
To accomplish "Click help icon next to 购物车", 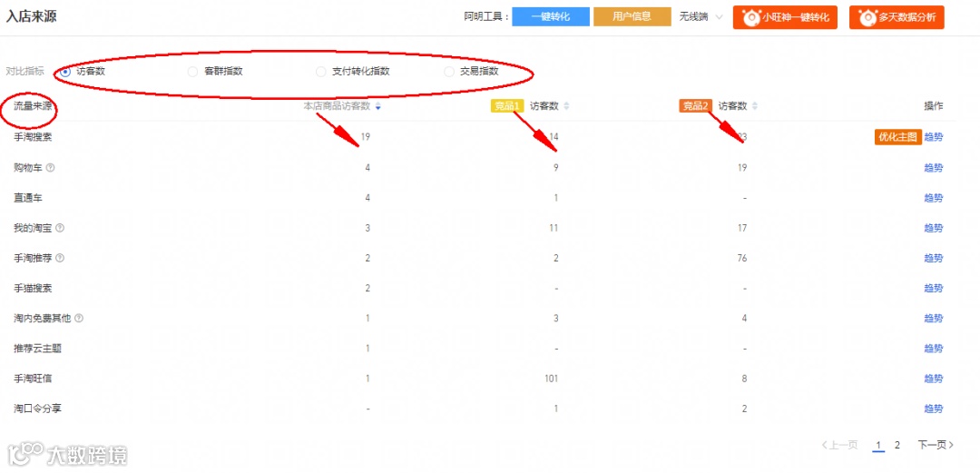I will click(51, 168).
